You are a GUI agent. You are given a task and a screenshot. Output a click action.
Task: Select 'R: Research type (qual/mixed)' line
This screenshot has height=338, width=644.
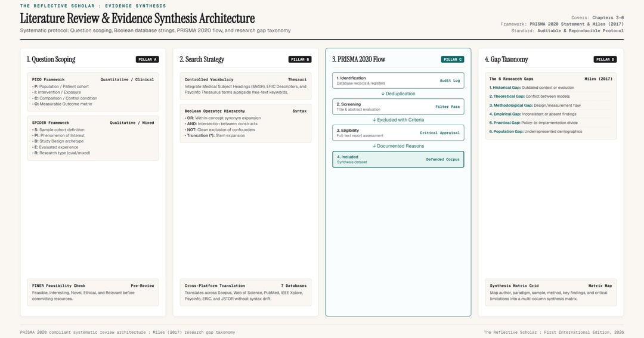point(61,153)
